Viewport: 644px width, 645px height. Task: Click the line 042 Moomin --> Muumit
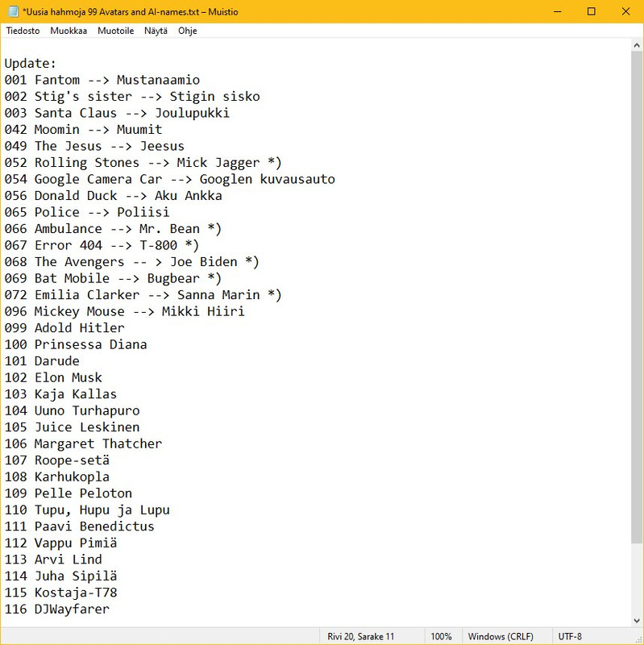coord(83,130)
